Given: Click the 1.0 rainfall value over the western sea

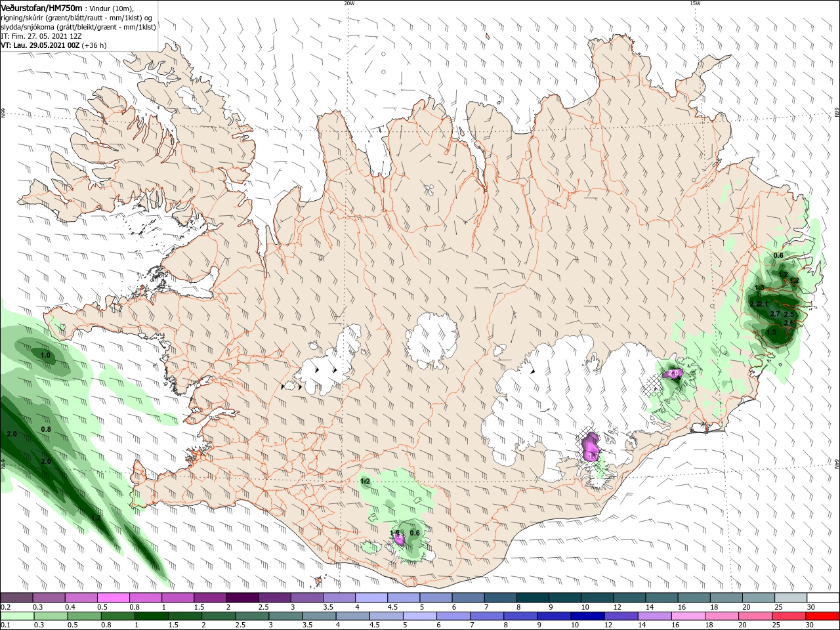Looking at the screenshot, I should coord(45,355).
